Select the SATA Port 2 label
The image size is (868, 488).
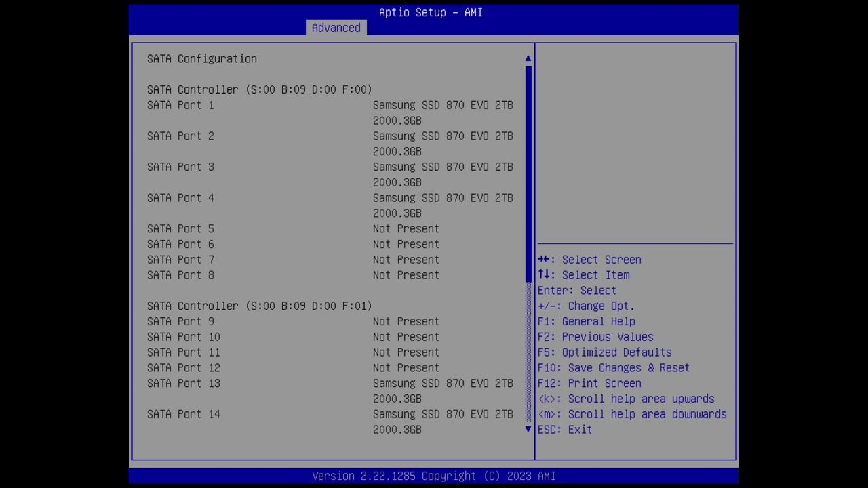[180, 136]
